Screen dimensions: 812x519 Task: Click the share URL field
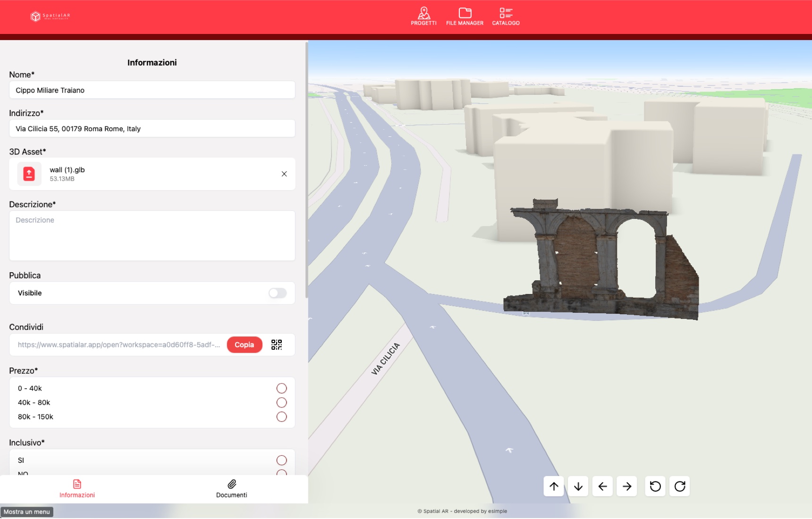pos(119,345)
